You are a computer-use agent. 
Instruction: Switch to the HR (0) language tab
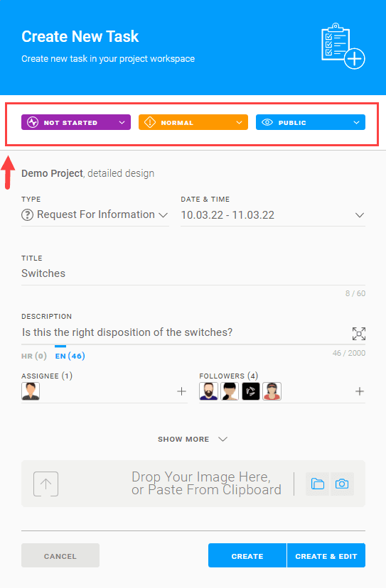coord(34,356)
